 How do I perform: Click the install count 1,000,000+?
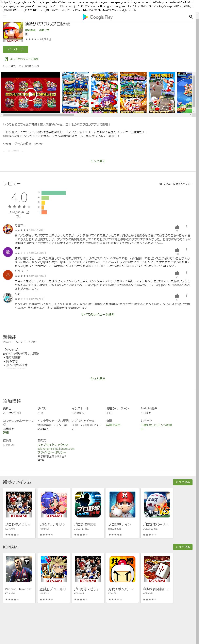click(x=79, y=413)
